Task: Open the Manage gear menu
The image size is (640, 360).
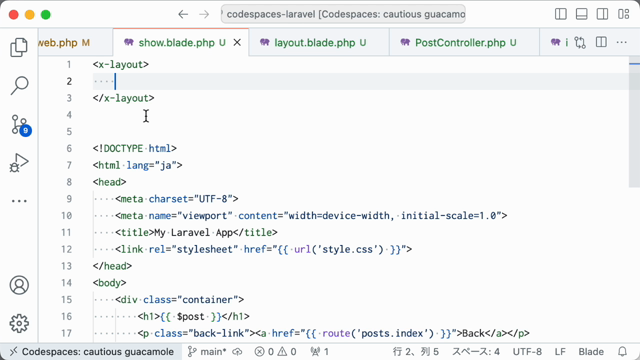Action: pyautogui.click(x=19, y=323)
